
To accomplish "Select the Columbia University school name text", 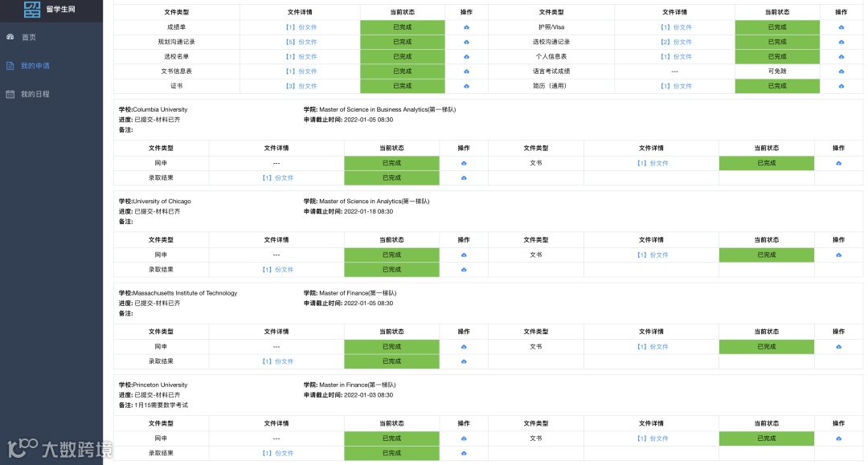I will point(160,109).
